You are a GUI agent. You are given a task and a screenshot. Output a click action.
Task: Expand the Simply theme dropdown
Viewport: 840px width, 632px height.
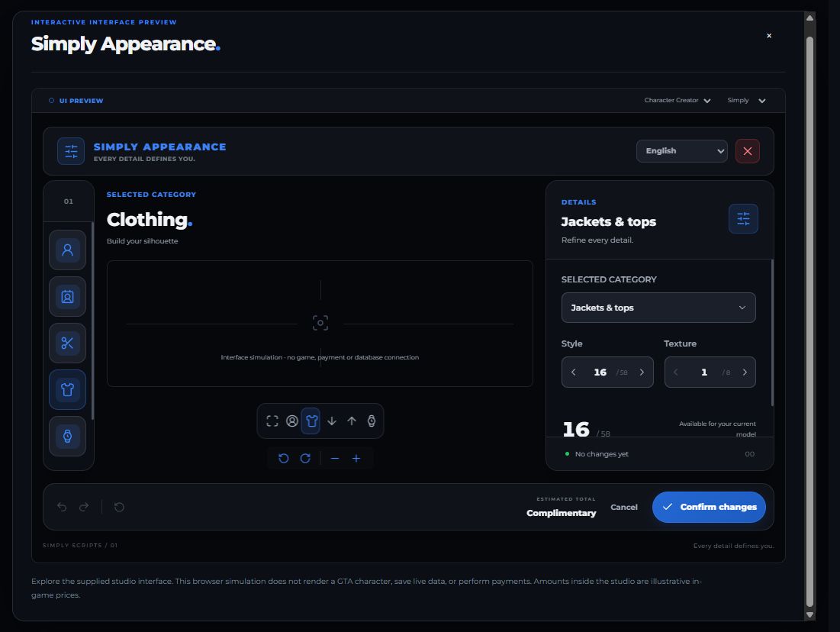tap(746, 100)
